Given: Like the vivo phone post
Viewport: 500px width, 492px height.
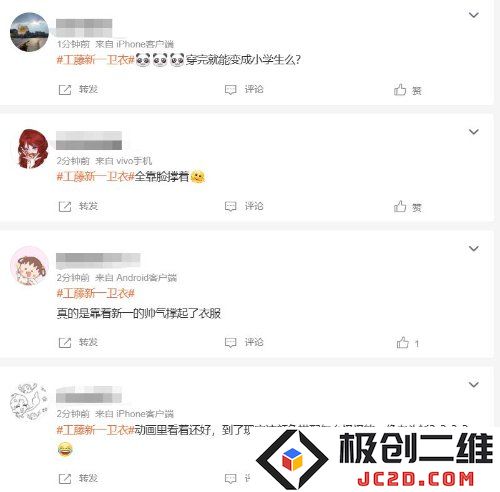Looking at the screenshot, I should (400, 206).
